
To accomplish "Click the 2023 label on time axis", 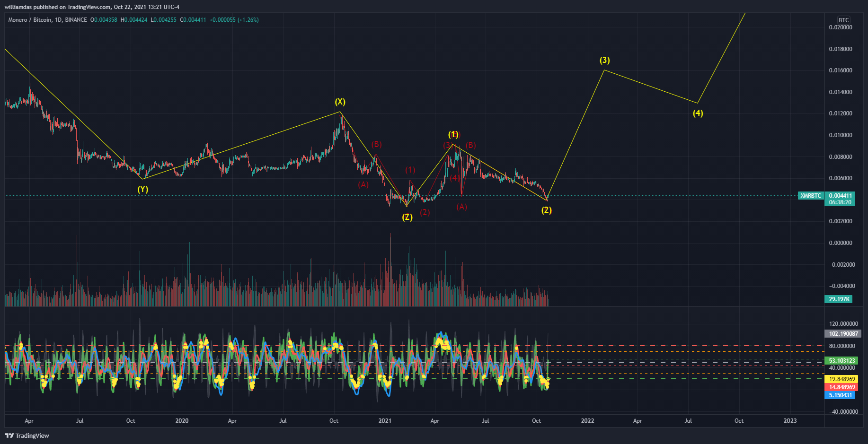I will click(790, 421).
